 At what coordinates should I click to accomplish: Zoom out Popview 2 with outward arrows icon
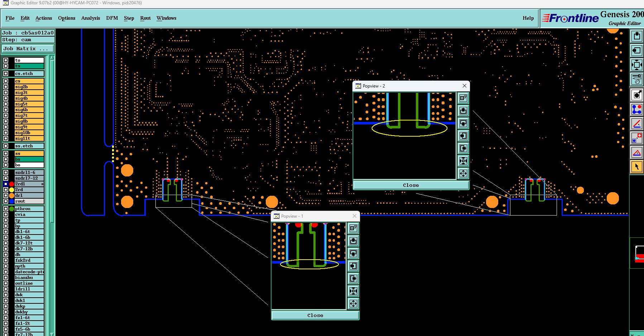click(x=463, y=173)
